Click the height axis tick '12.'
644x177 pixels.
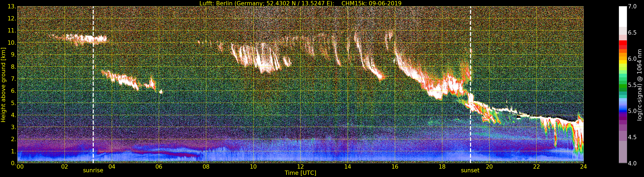pos(12,18)
